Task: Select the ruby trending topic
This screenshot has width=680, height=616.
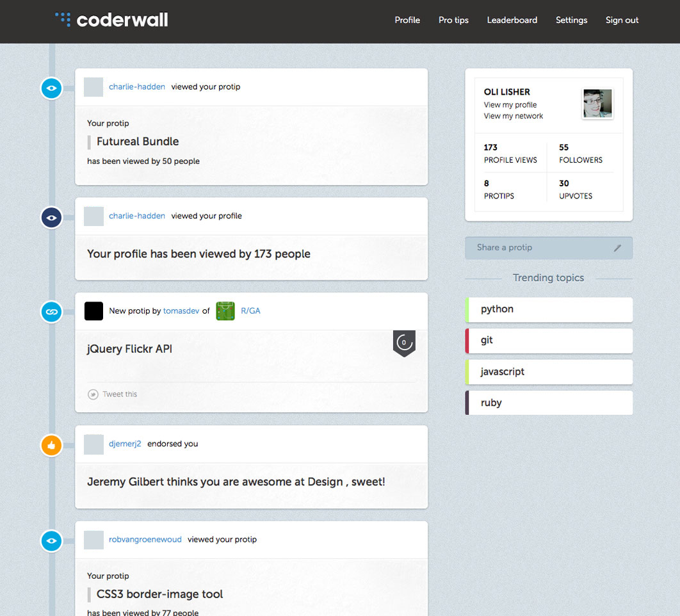Action: 549,403
